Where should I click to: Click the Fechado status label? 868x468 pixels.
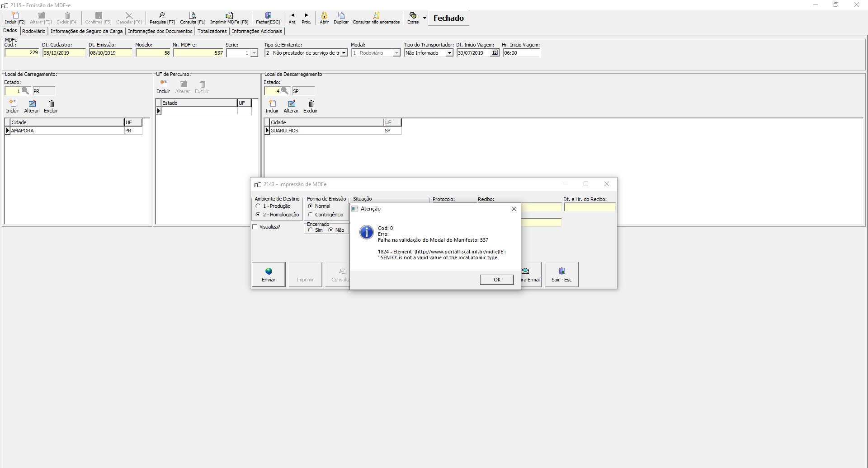pyautogui.click(x=448, y=18)
